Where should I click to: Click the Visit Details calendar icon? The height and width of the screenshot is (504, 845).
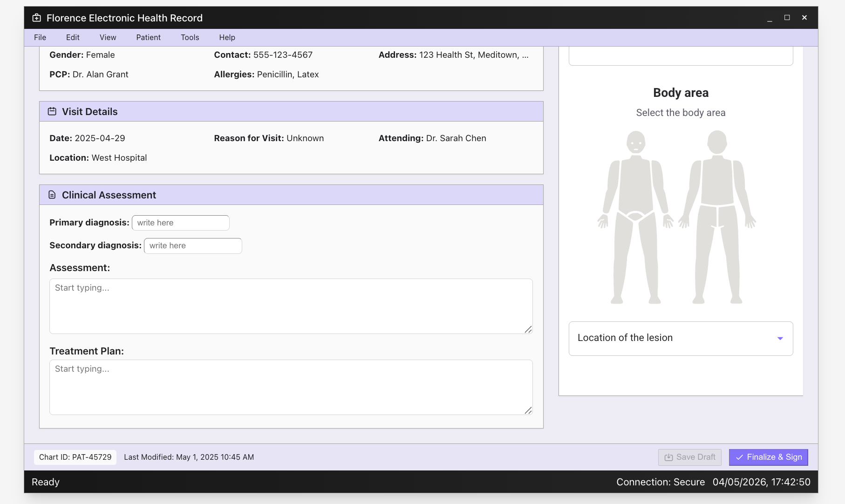pos(52,111)
